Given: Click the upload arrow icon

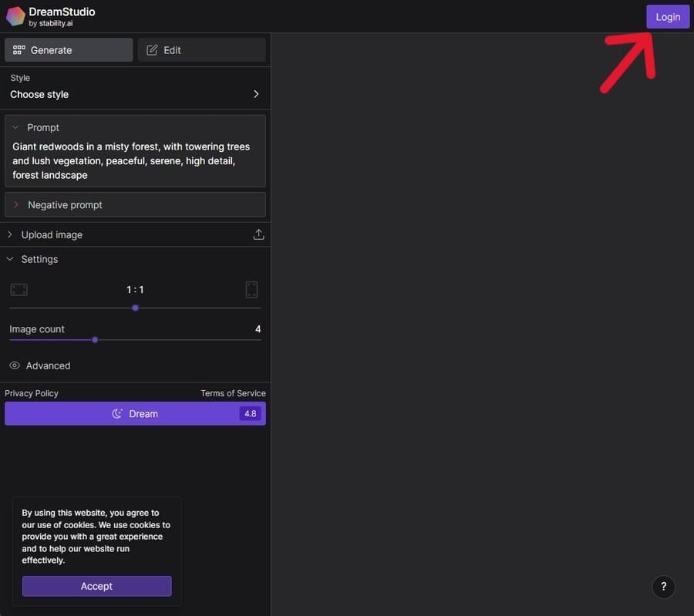Looking at the screenshot, I should click(x=258, y=234).
